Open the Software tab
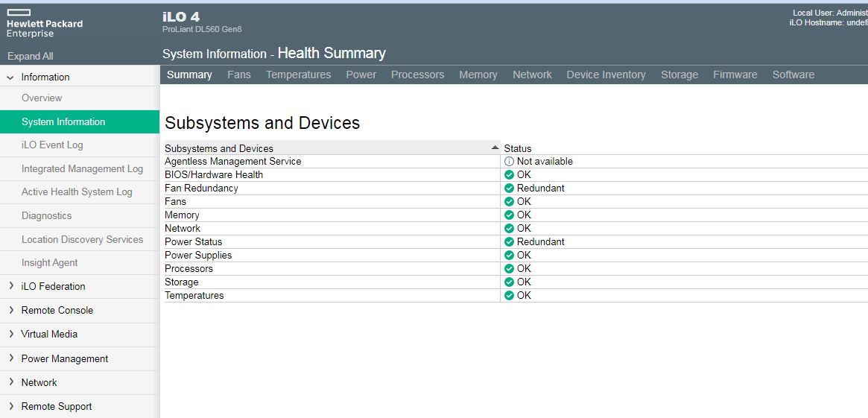Image resolution: width=868 pixels, height=418 pixels. 793,75
